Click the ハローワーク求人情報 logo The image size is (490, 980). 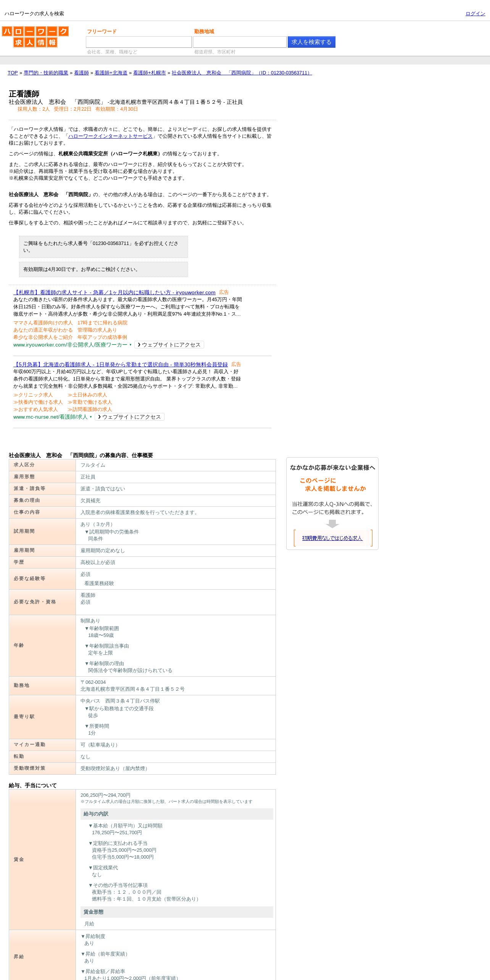[x=35, y=37]
